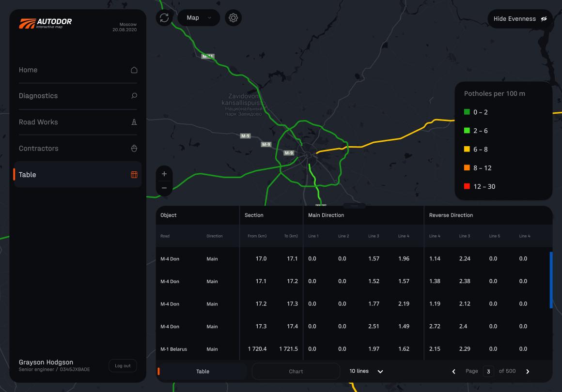The height and width of the screenshot is (392, 562).
Task: Switch to the Table tab
Action: coord(203,372)
